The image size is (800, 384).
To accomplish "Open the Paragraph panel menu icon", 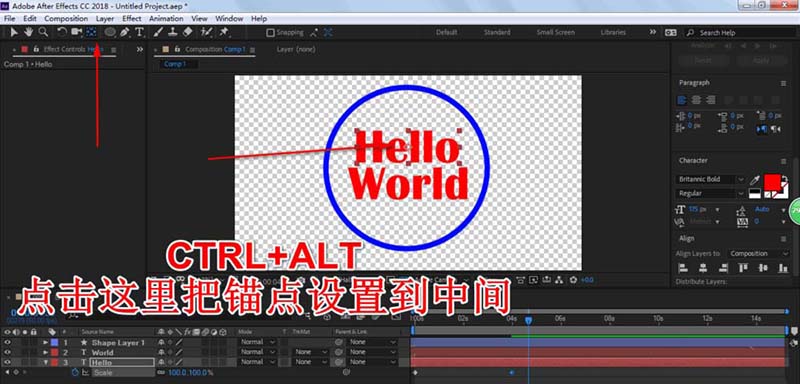I will [x=783, y=83].
